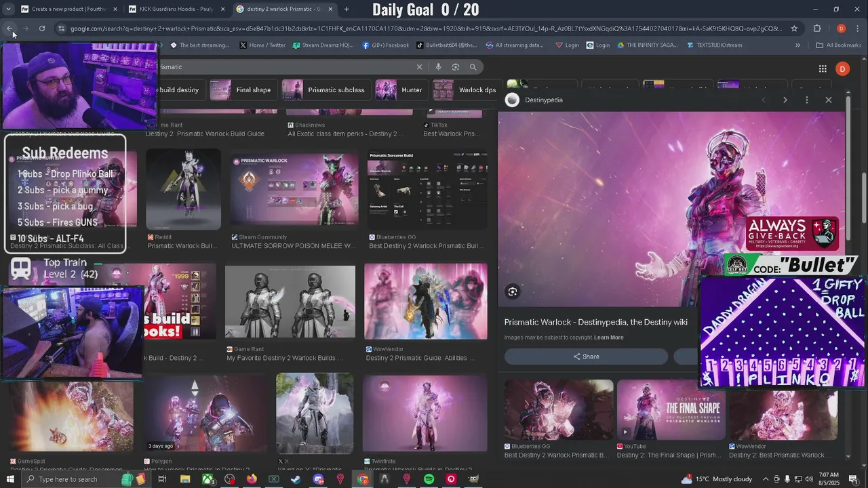Image resolution: width=868 pixels, height=488 pixels.
Task: Open The best streaming bookmark
Action: point(199,45)
